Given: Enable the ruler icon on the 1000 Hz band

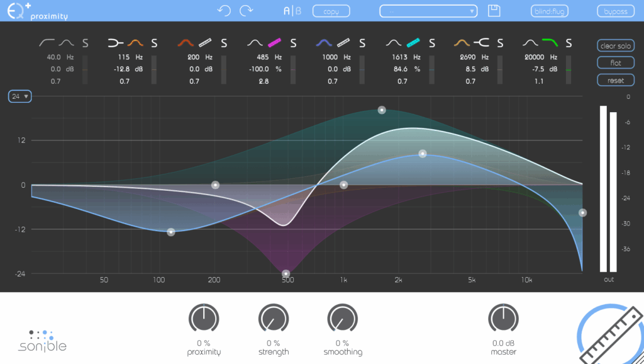Looking at the screenshot, I should tap(343, 42).
